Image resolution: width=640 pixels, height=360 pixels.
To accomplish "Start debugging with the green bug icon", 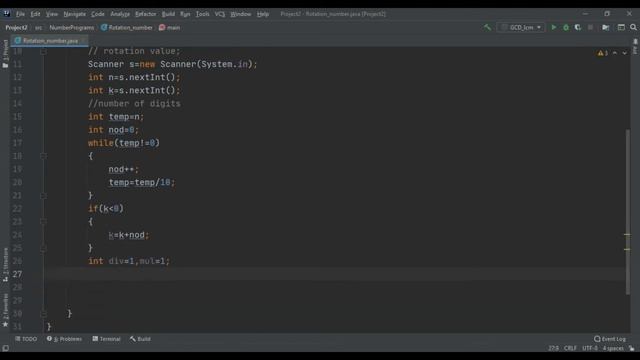I will [x=566, y=27].
